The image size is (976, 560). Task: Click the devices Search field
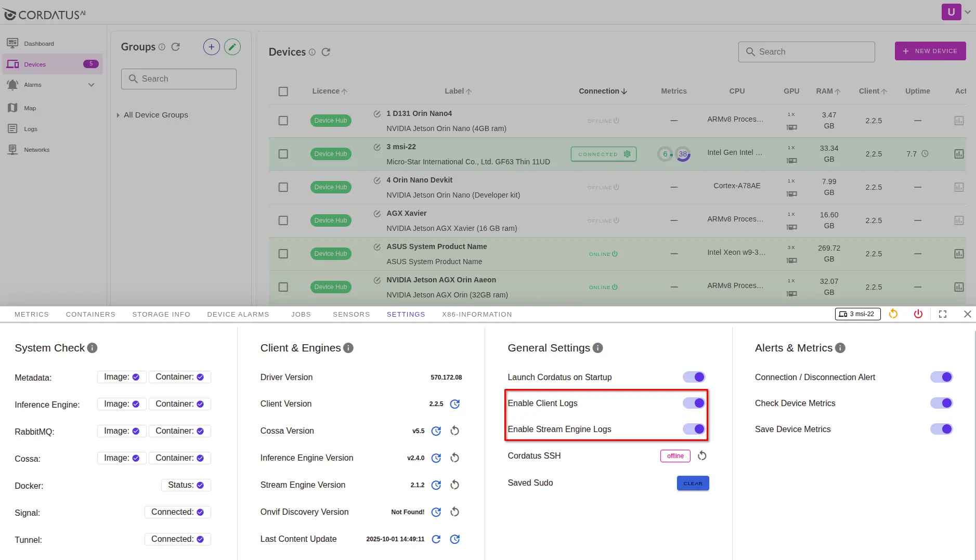coord(806,52)
